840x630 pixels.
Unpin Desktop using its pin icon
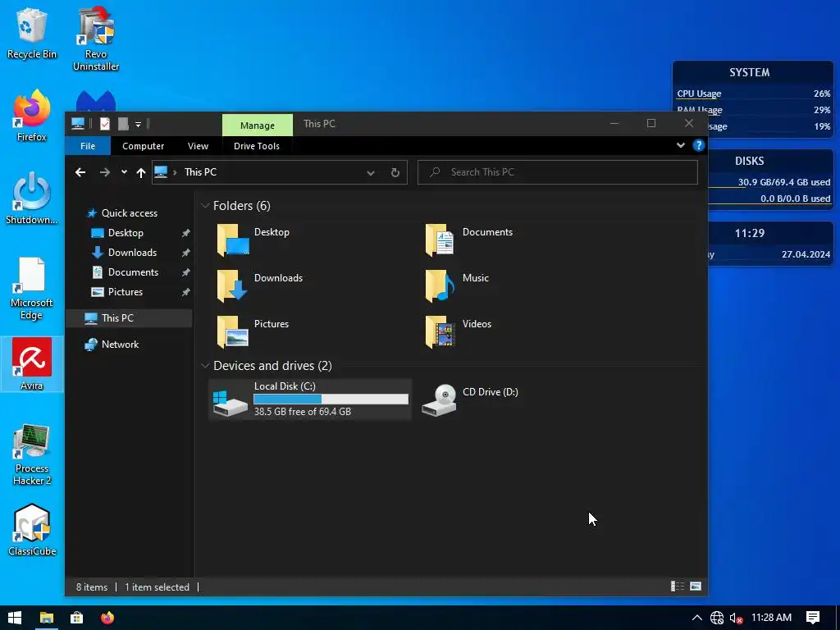click(185, 233)
